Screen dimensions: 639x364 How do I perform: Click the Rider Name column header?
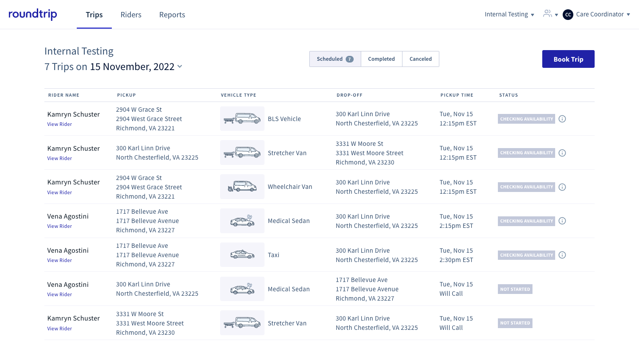tap(63, 95)
